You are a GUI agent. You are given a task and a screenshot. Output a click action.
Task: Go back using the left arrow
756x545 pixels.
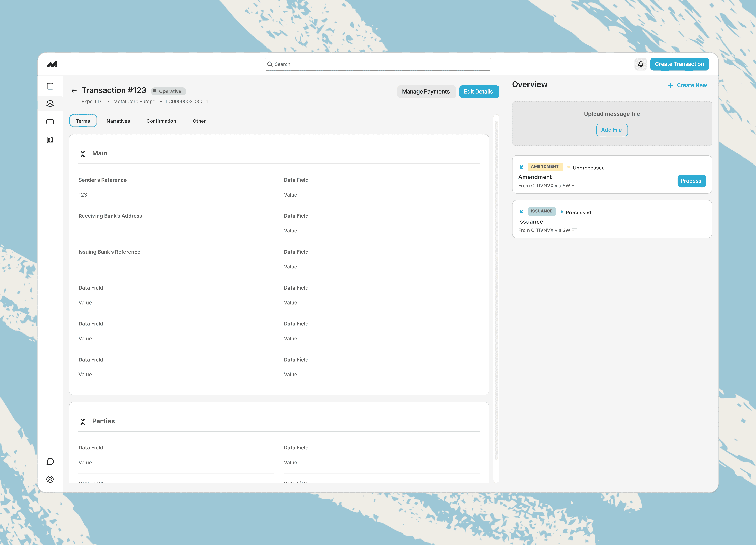74,91
